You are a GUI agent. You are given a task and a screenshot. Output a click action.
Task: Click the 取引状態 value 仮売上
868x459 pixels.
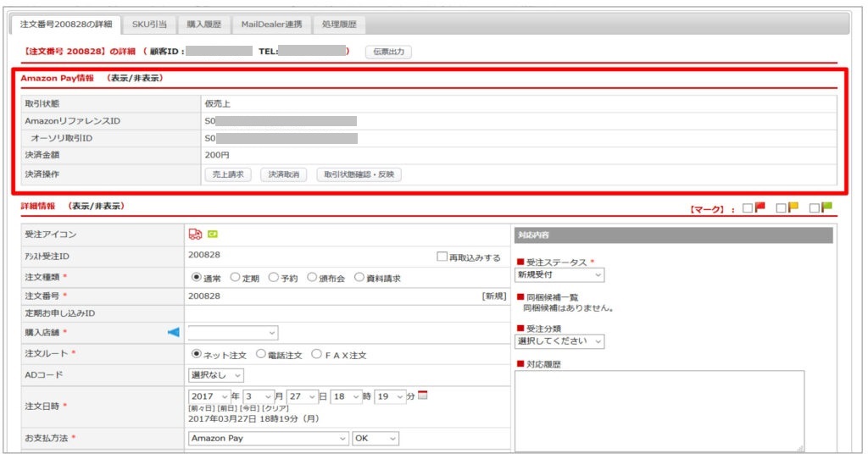(x=218, y=103)
